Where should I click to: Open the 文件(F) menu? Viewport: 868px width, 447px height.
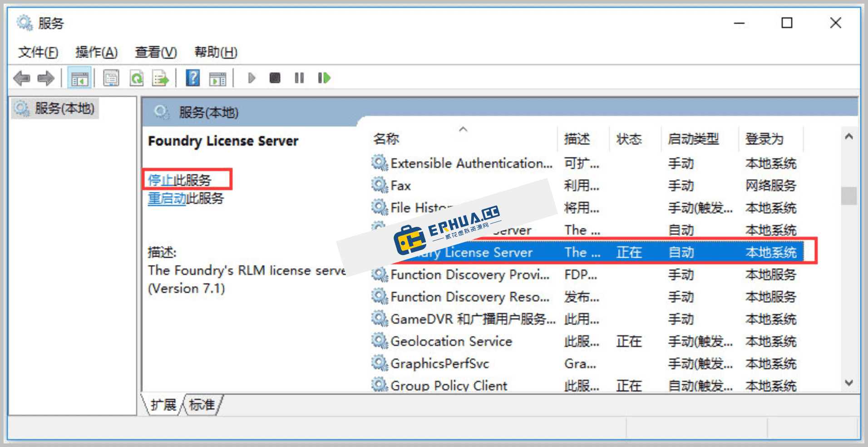[x=38, y=52]
